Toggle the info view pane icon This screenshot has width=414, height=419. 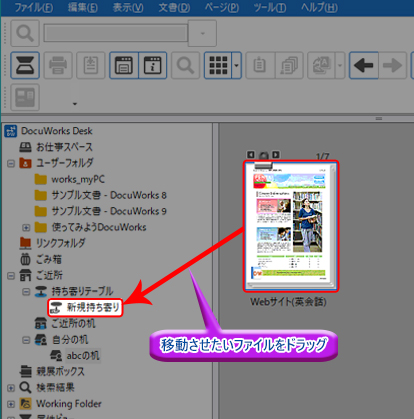point(152,65)
